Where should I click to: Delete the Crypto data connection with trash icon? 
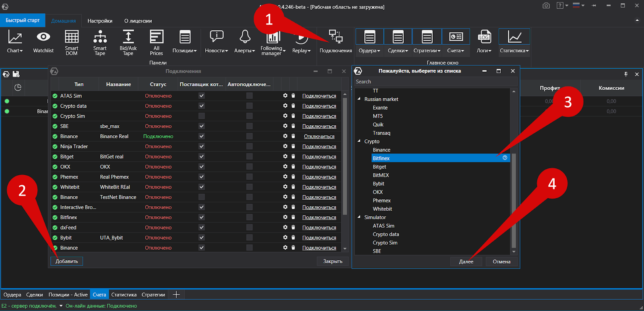tap(293, 106)
